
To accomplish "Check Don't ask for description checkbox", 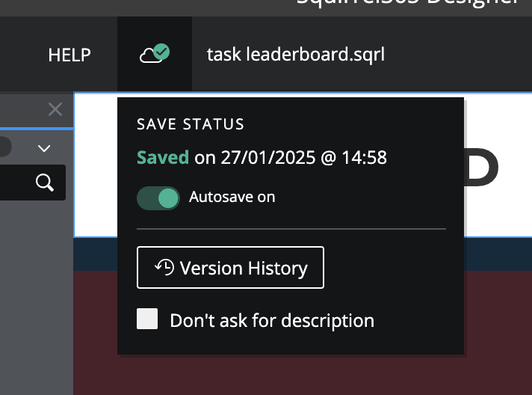I will tap(147, 319).
